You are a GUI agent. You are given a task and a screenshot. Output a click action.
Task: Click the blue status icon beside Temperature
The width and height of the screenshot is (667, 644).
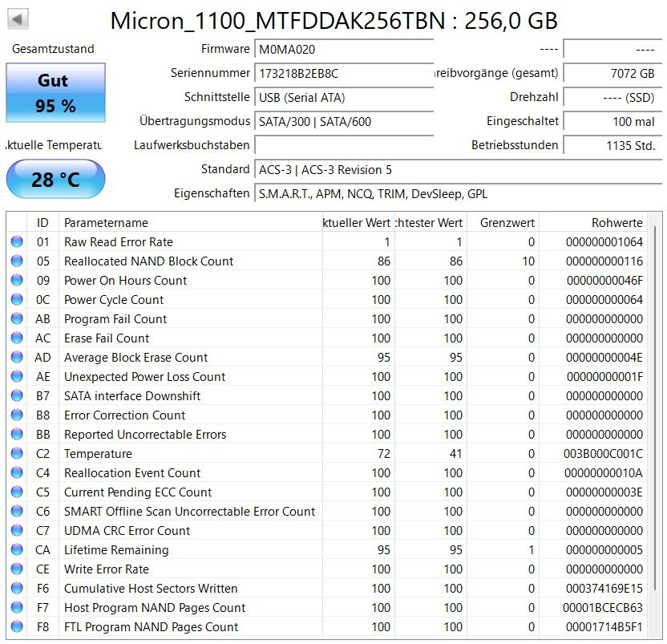point(17,453)
